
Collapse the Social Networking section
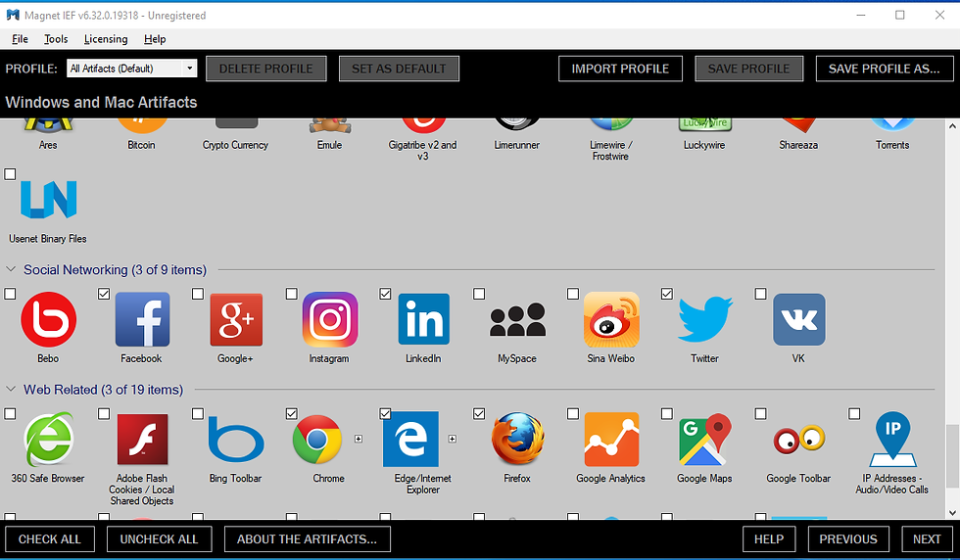point(11,269)
